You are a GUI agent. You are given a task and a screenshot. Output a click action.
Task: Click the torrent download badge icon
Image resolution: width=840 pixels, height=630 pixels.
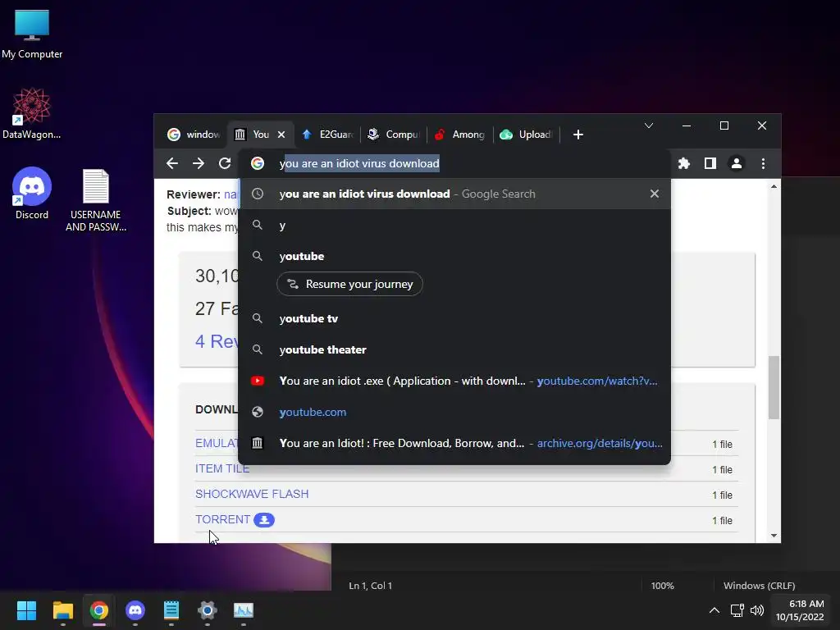tap(264, 519)
